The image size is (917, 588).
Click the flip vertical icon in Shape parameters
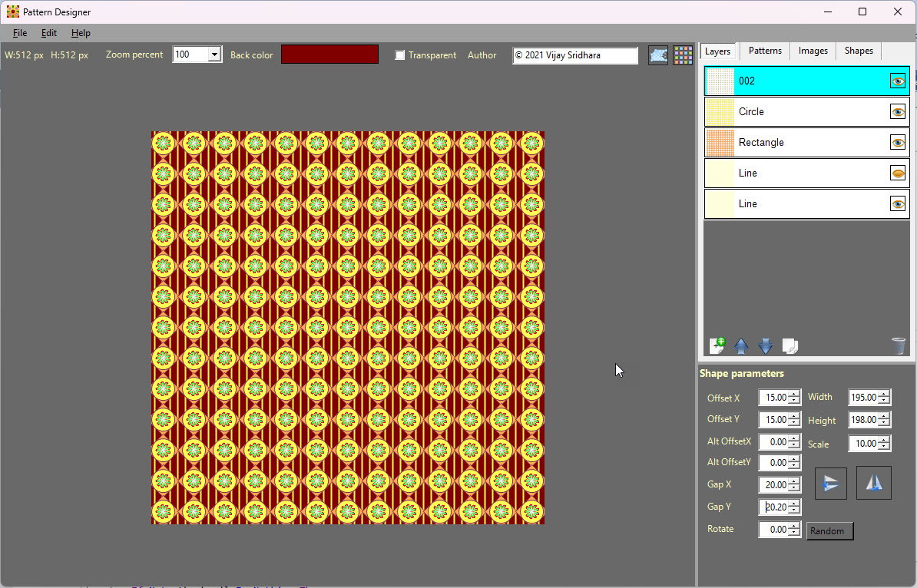(x=830, y=483)
